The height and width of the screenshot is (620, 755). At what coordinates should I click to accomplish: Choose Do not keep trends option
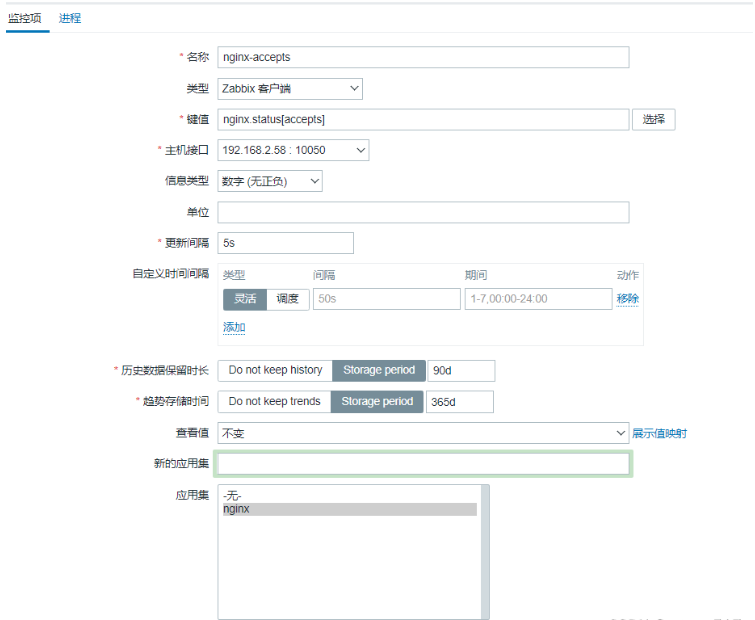click(274, 402)
